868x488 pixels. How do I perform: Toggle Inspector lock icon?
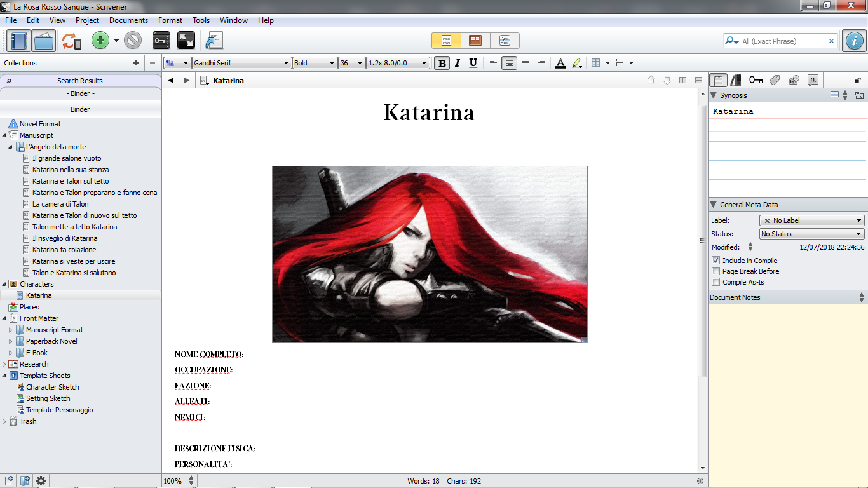coord(857,80)
